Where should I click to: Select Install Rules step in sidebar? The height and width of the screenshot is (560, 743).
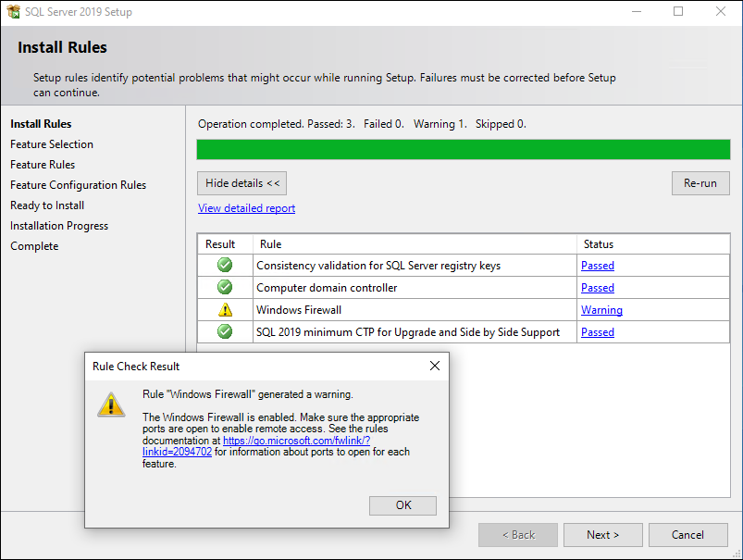(41, 124)
